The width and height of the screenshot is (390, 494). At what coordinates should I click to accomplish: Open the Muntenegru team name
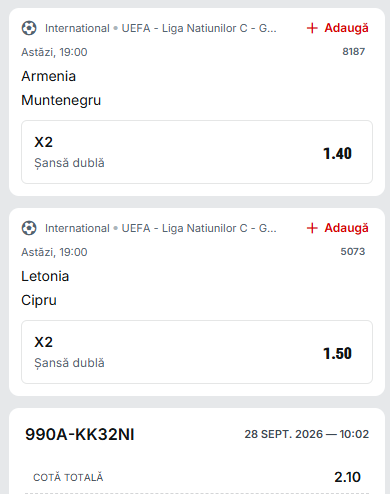tap(61, 100)
